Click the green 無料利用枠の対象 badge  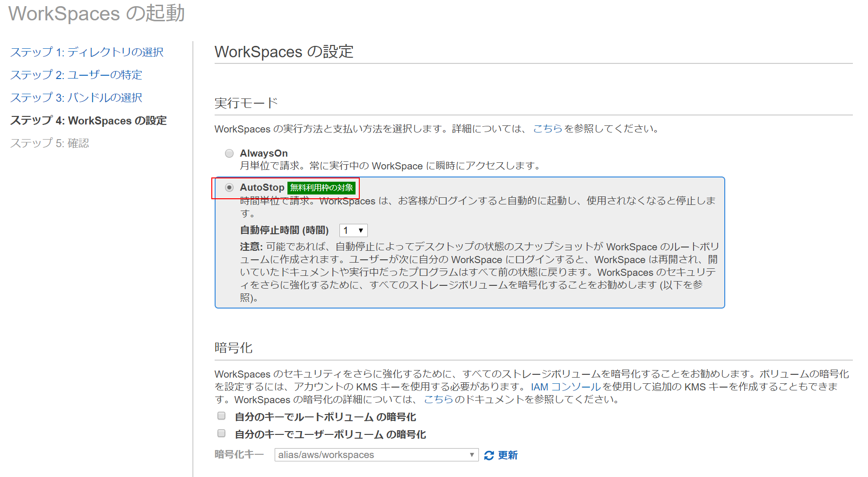pyautogui.click(x=321, y=187)
